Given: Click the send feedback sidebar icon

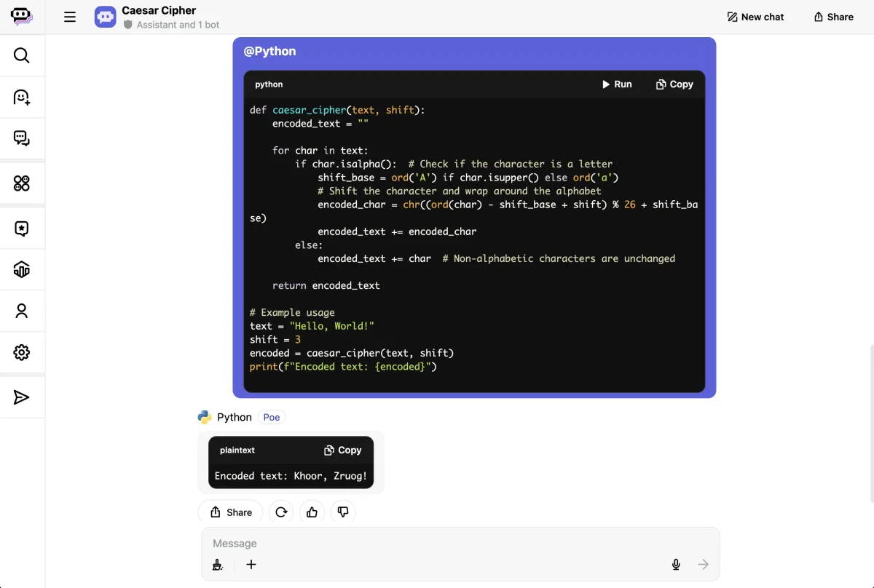Looking at the screenshot, I should coord(22,397).
